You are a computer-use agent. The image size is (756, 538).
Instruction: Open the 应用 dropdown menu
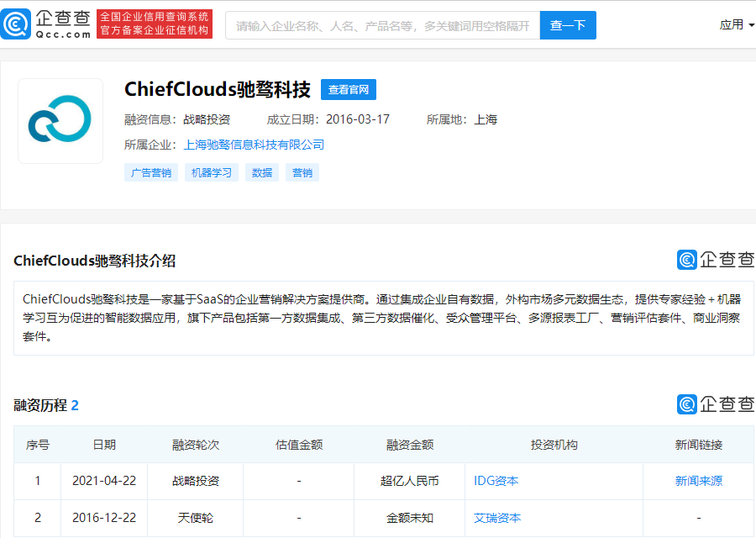[737, 24]
